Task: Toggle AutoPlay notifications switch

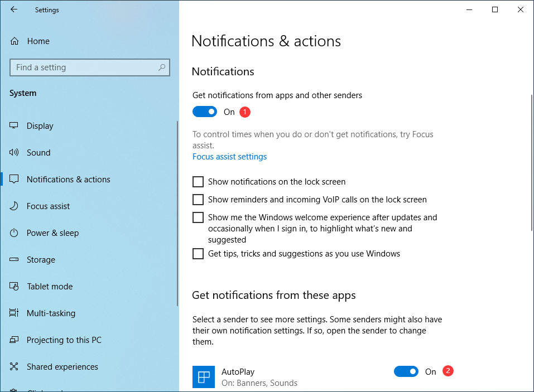Action: click(406, 371)
